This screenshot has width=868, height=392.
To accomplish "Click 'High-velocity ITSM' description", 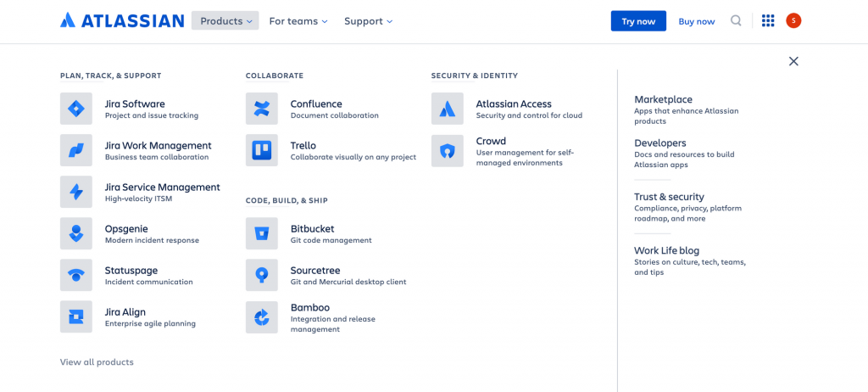I will tap(138, 199).
